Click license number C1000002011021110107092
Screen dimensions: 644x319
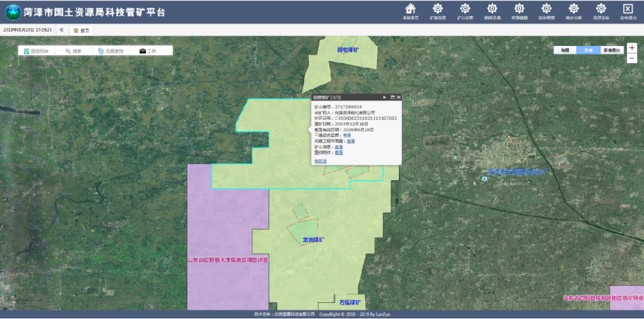point(366,118)
